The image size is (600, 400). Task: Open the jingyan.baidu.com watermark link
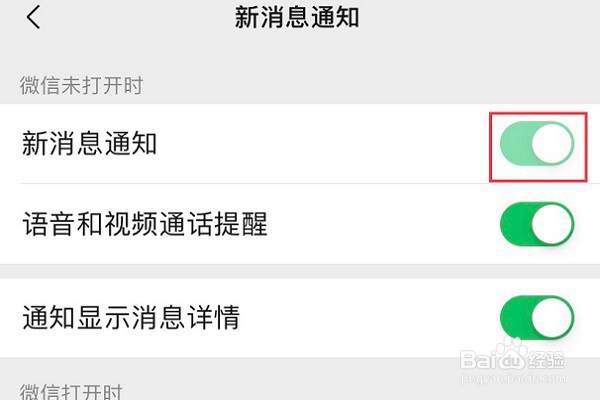coord(512,379)
